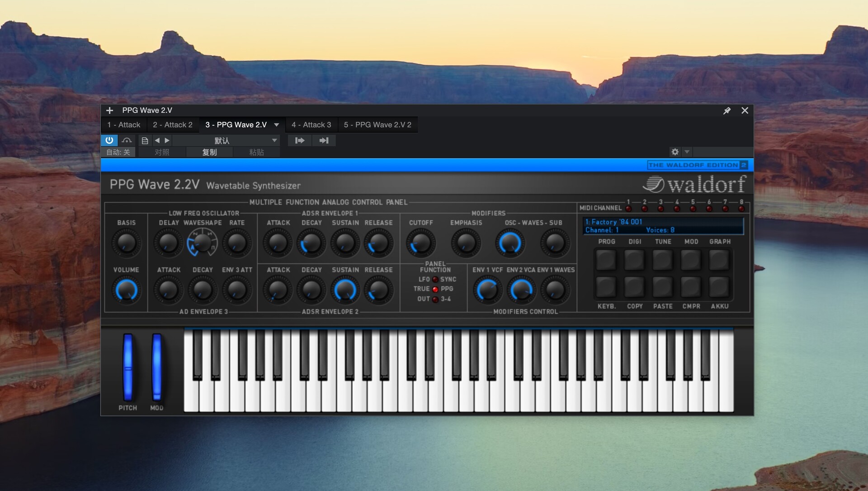The height and width of the screenshot is (491, 868).
Task: Click the ENV 1 WAVES knob
Action: 555,290
